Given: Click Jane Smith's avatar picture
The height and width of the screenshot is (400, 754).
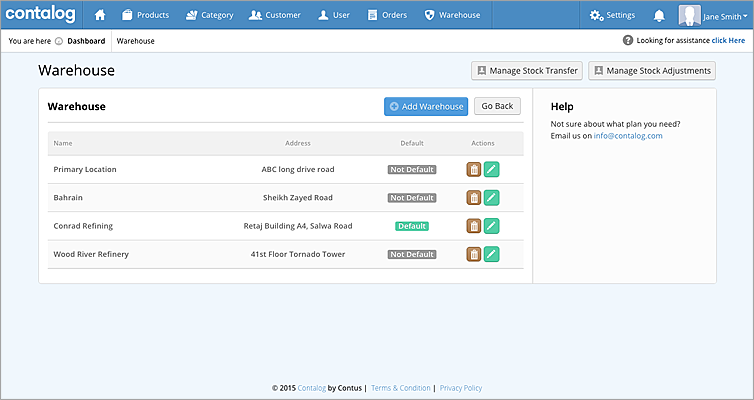Looking at the screenshot, I should [689, 15].
